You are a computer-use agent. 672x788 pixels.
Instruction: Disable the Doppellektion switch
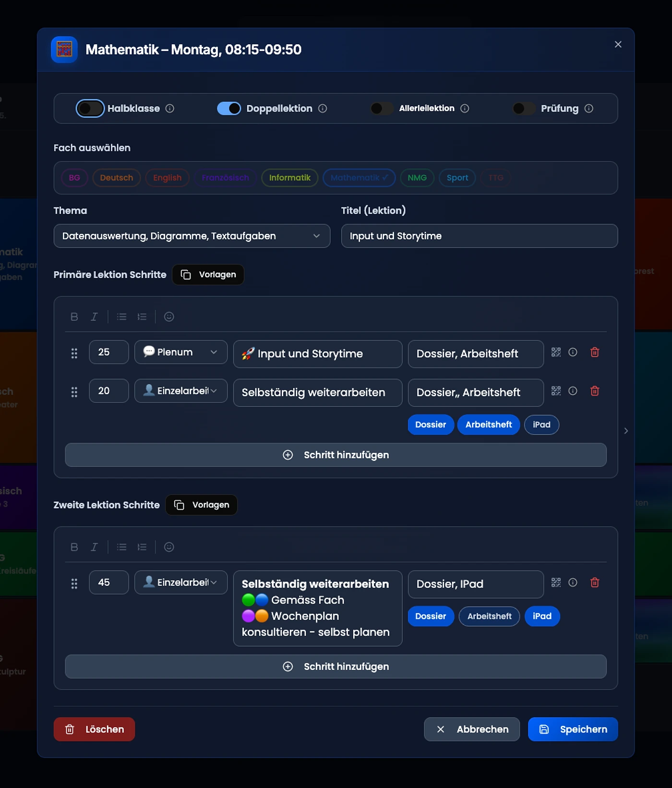click(x=229, y=109)
